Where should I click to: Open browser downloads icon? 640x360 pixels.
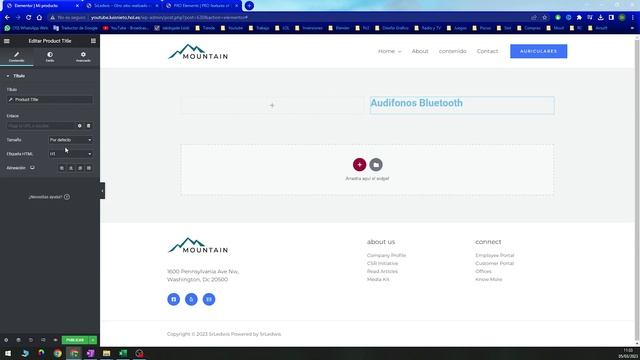tap(600, 18)
